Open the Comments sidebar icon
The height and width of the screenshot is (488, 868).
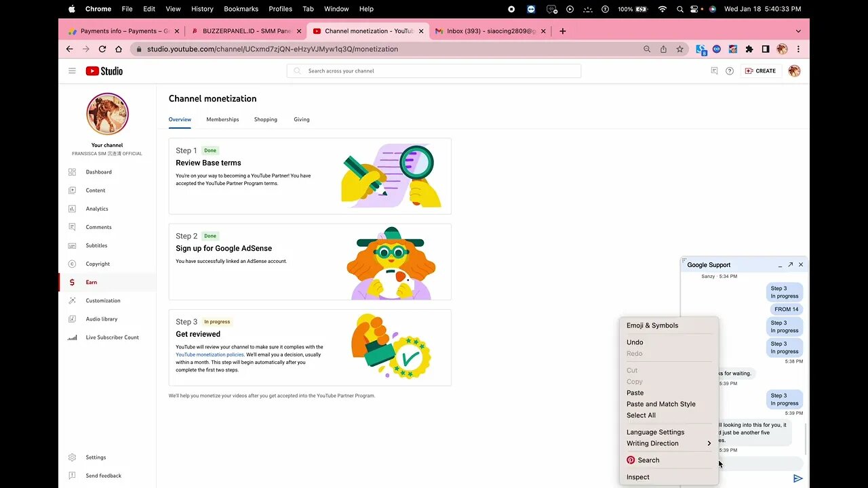(x=72, y=227)
